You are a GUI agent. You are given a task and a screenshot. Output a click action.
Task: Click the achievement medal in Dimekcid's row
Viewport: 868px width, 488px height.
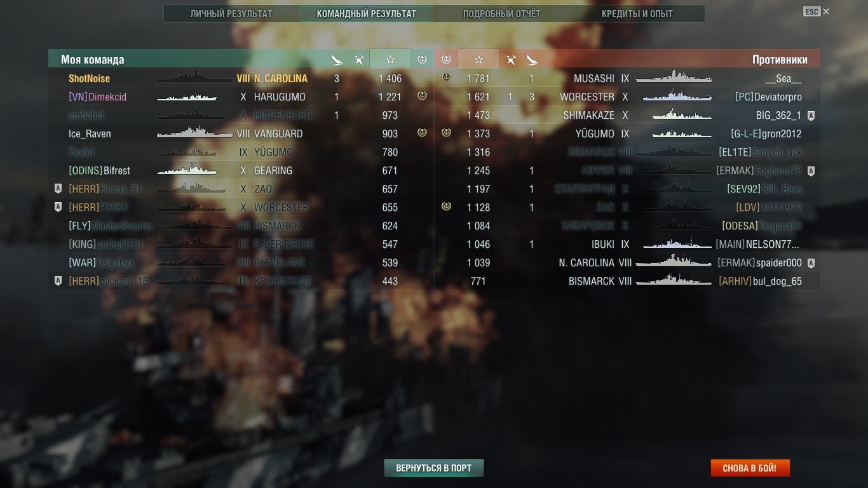coord(422,97)
